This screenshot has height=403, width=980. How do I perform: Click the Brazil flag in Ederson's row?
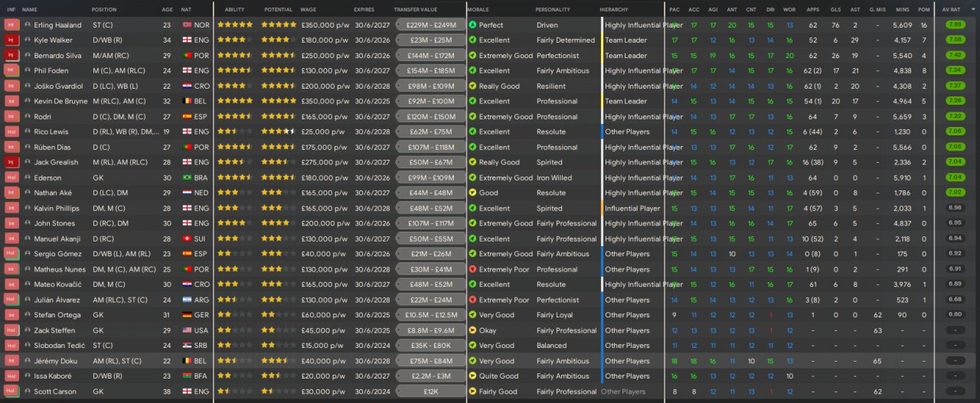187,177
